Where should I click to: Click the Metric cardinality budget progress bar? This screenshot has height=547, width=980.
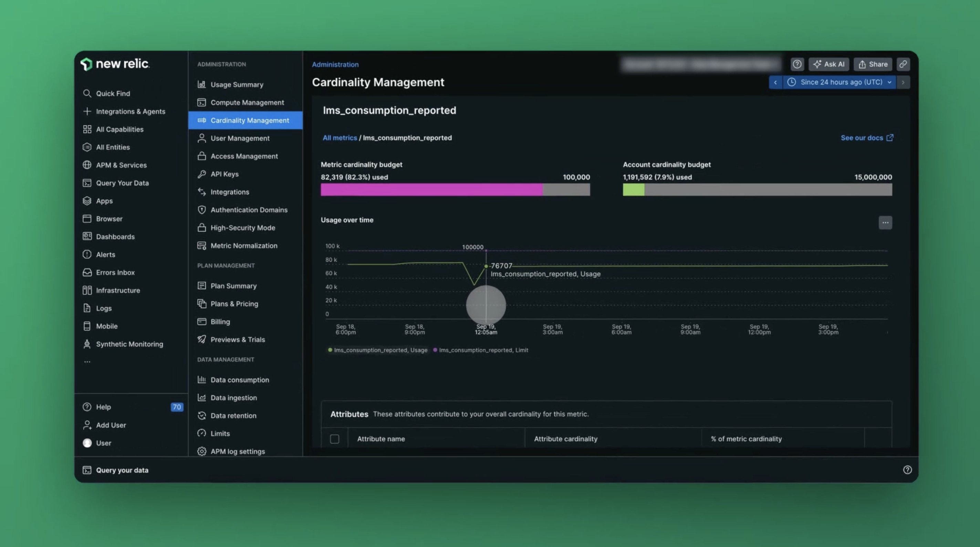(455, 189)
